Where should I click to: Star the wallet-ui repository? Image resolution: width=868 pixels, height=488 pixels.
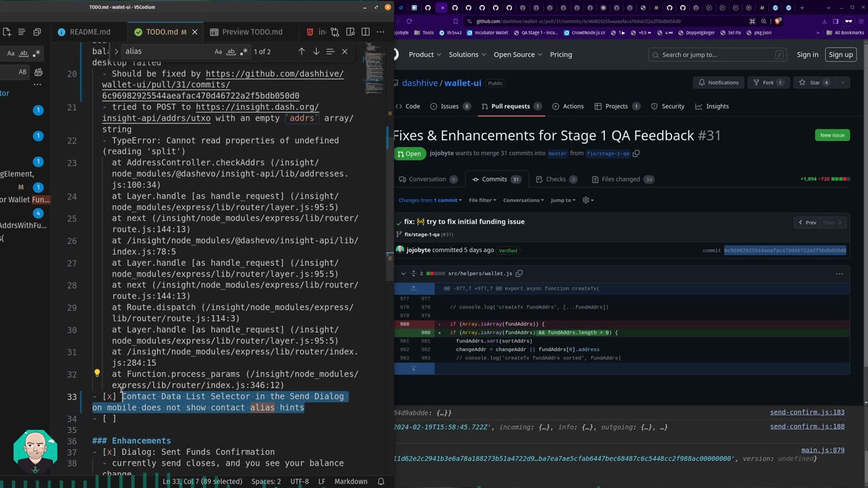814,83
